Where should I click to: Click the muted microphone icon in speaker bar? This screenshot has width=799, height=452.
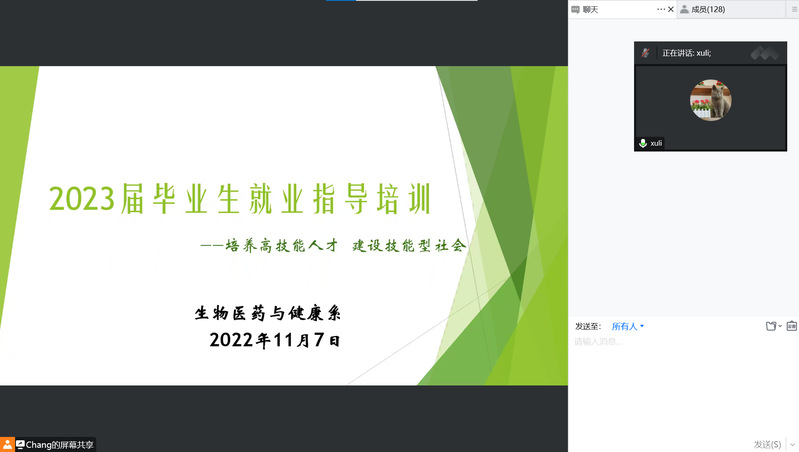pos(647,53)
